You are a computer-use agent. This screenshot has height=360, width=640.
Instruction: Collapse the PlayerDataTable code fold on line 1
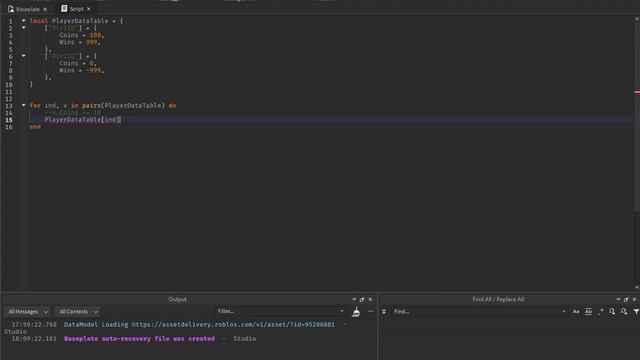[x=23, y=20]
